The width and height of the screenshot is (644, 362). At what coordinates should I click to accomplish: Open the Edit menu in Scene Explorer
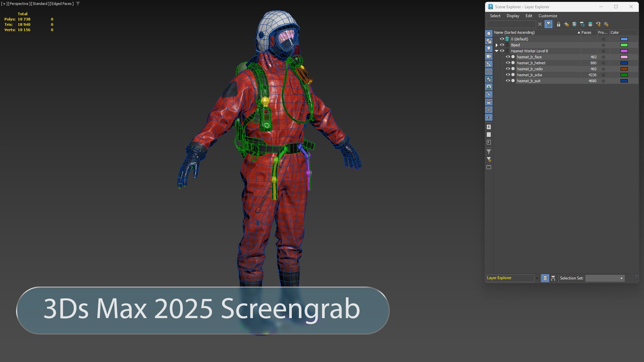tap(529, 16)
